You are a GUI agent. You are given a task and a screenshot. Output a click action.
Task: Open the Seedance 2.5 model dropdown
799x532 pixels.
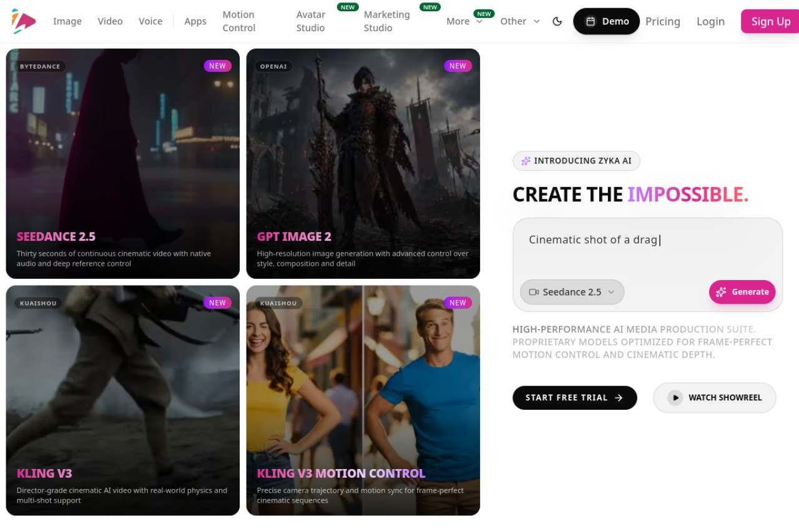[572, 292]
